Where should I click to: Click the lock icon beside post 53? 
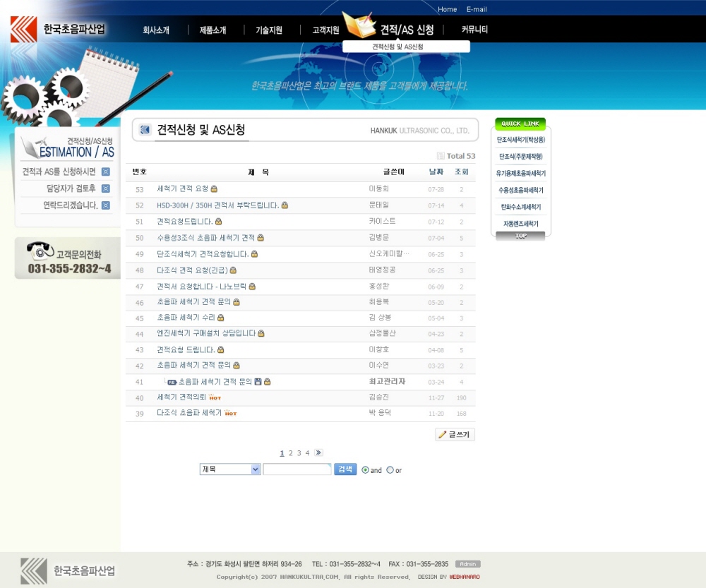click(x=214, y=189)
